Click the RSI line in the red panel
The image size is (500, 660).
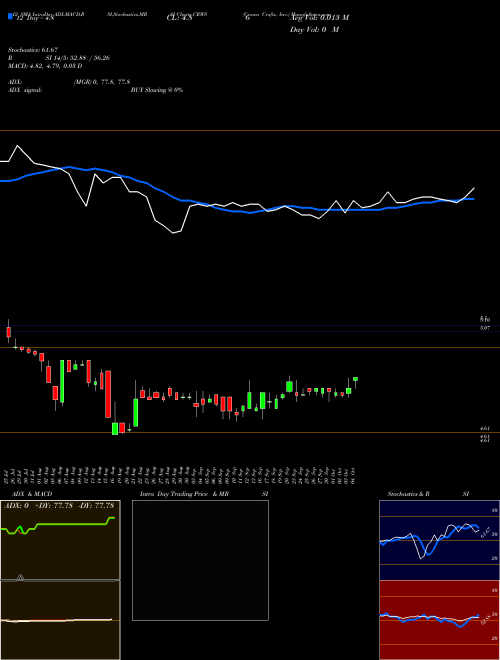(x=429, y=619)
